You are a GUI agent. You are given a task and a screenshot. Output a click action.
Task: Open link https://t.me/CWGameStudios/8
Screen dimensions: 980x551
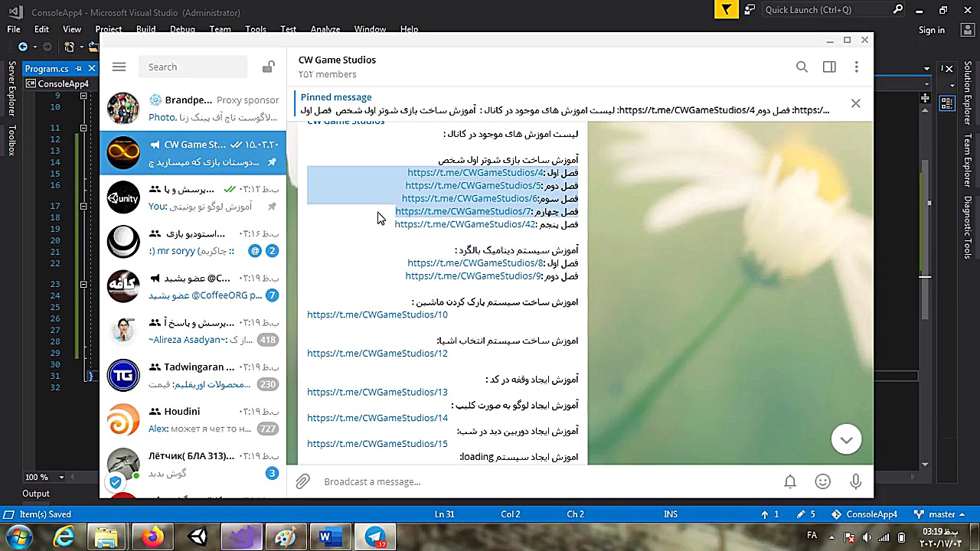(475, 263)
